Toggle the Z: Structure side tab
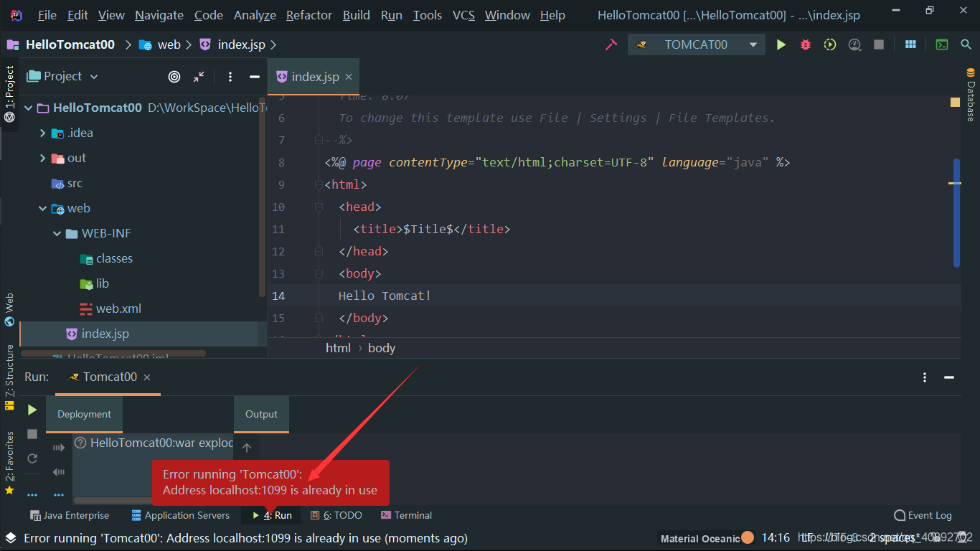 tap(9, 377)
